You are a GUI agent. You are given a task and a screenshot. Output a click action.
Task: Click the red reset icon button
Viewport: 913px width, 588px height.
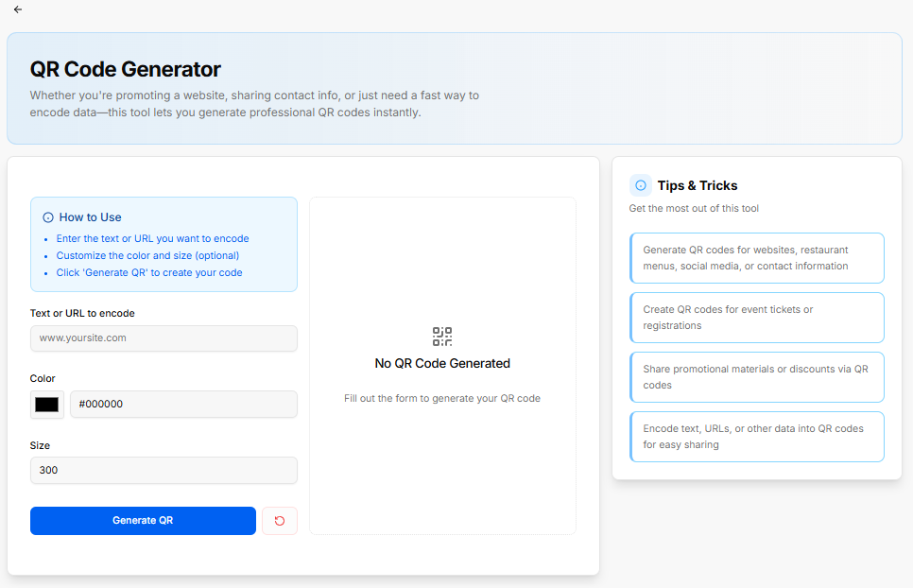click(280, 521)
